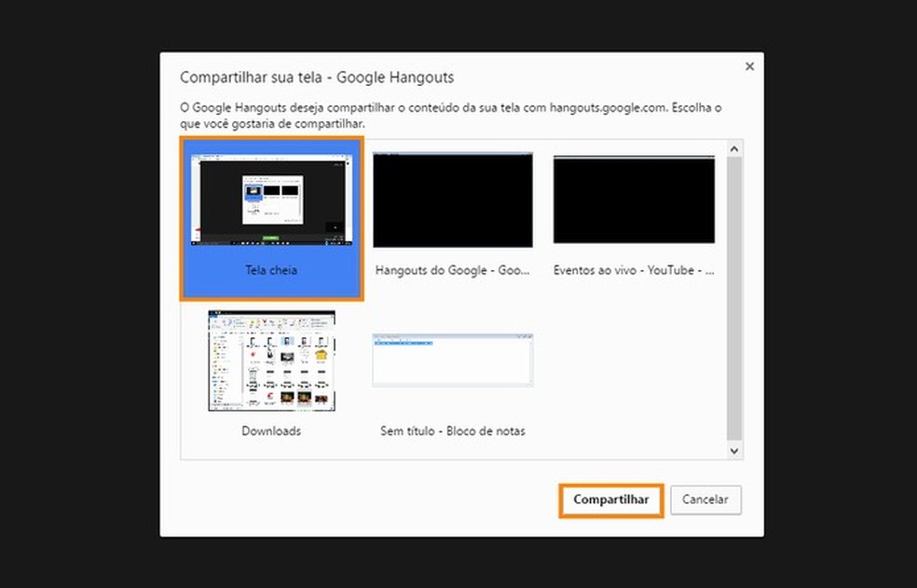The image size is (917, 588).
Task: Select the Tela cheia screen thumbnail
Action: click(271, 200)
